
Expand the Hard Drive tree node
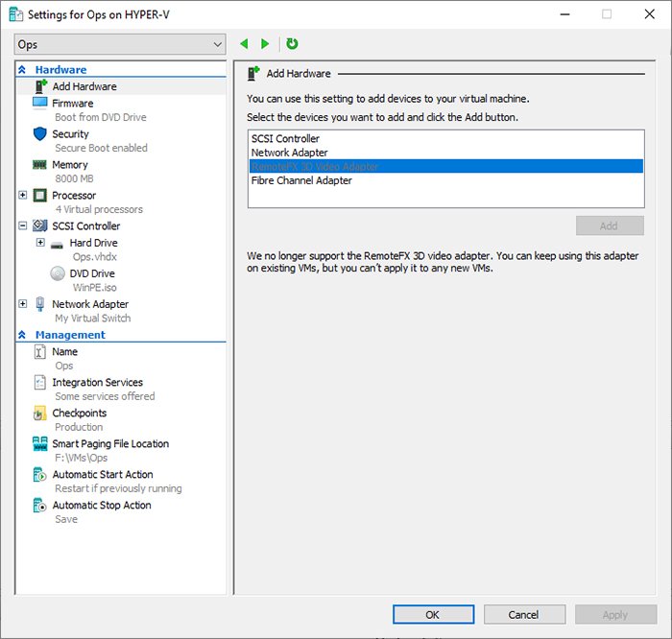pos(40,244)
